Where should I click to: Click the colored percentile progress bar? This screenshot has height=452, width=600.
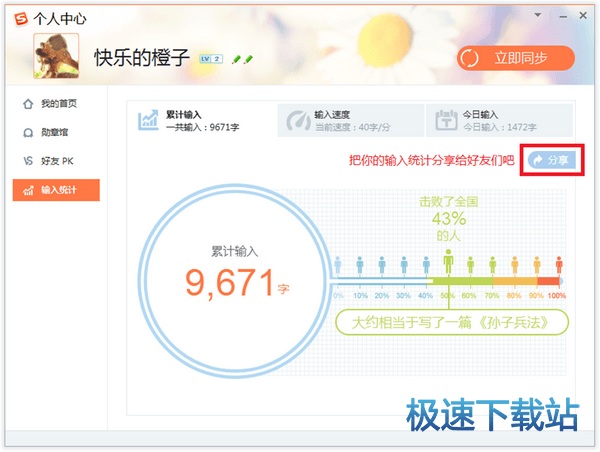[x=447, y=281]
